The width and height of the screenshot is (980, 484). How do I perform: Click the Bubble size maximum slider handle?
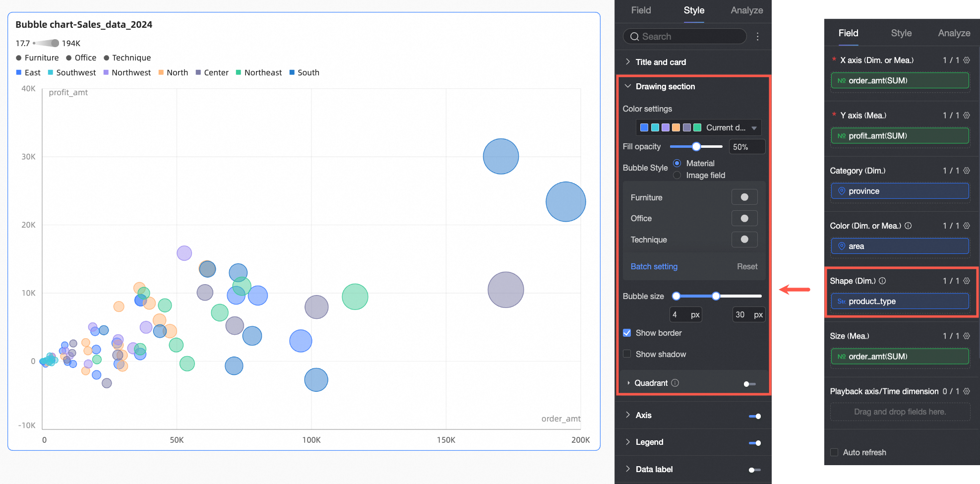716,296
